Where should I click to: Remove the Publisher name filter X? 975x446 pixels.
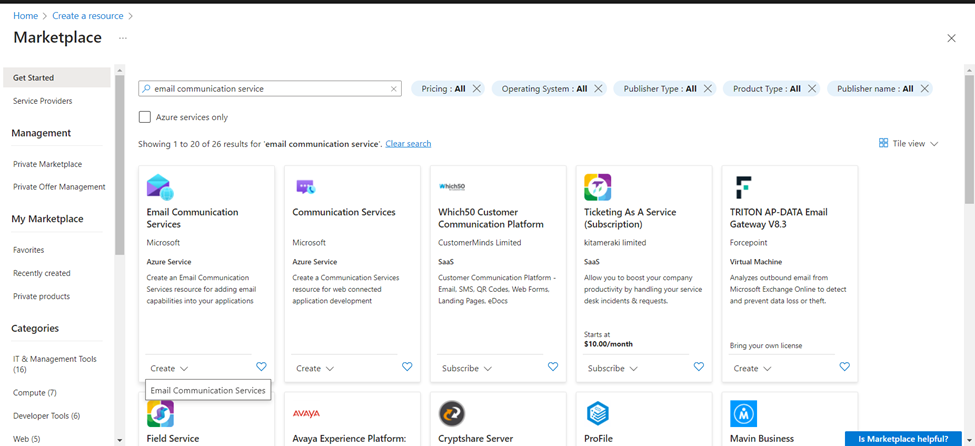pyautogui.click(x=924, y=88)
